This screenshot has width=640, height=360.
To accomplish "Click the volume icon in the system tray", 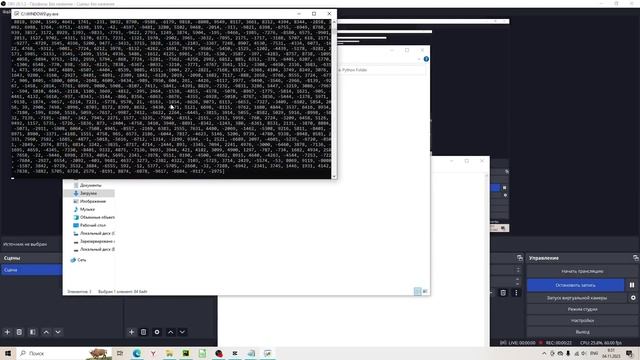I will [584, 353].
